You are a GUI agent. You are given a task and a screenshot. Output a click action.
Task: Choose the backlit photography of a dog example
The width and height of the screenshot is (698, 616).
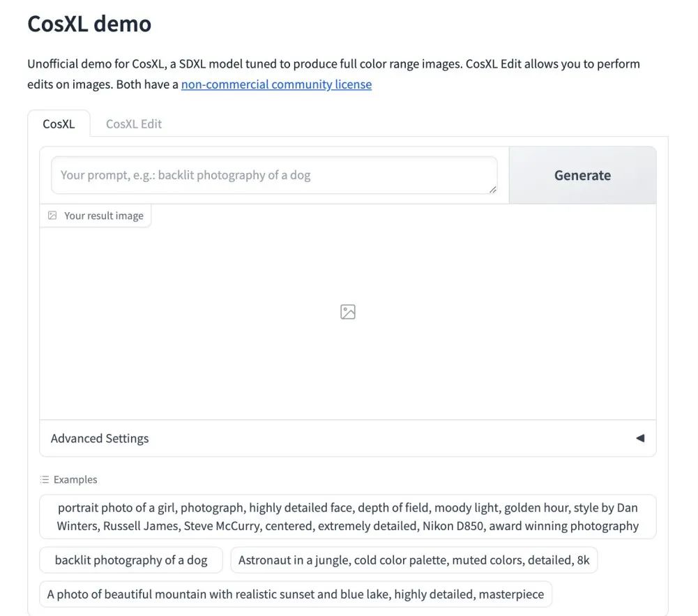tap(131, 560)
